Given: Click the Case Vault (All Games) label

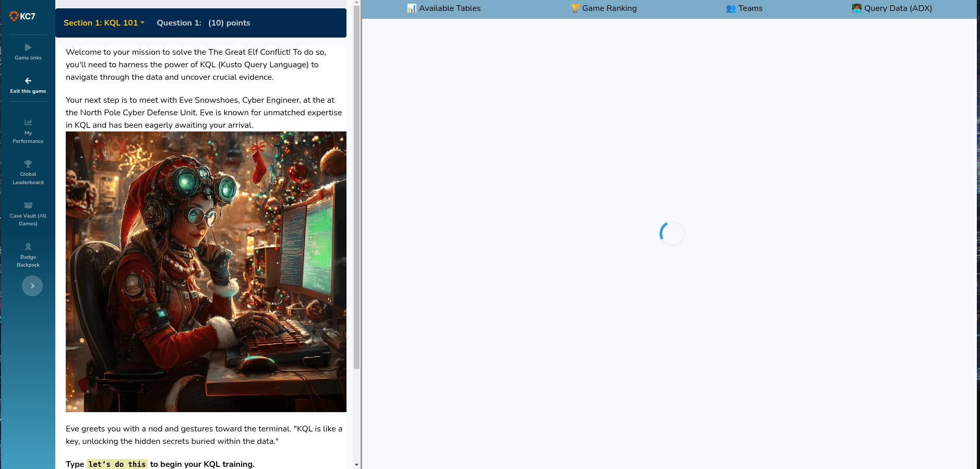Looking at the screenshot, I should [28, 220].
